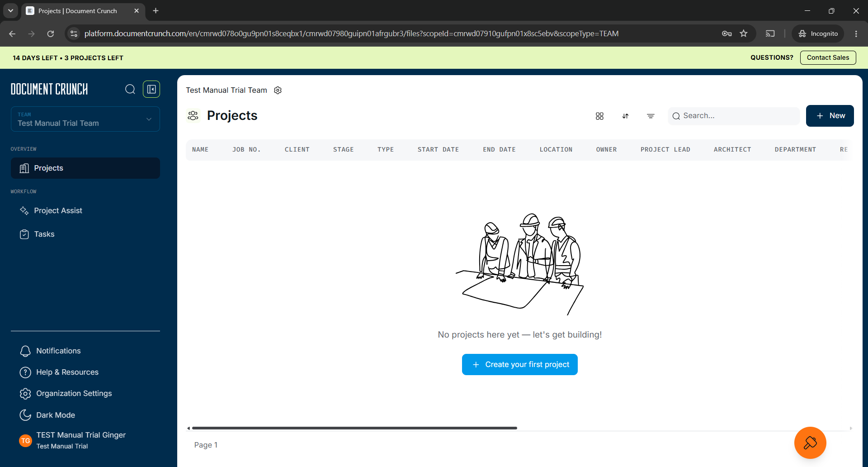Reload the page
This screenshot has width=868, height=467.
51,33
